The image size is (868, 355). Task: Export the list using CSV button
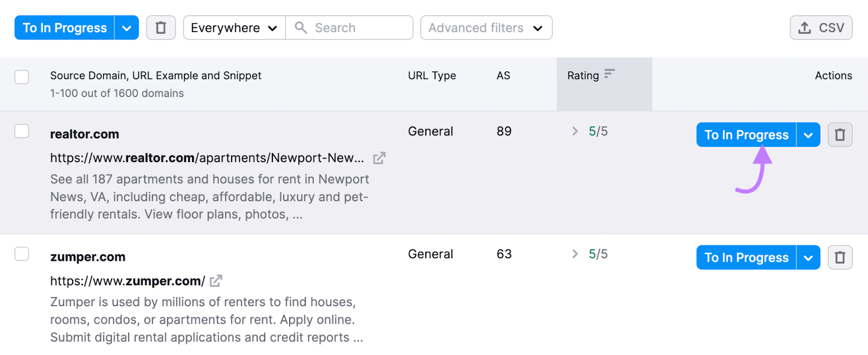tap(821, 28)
